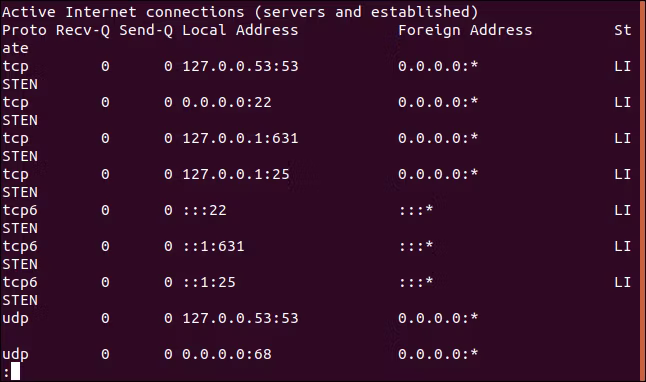Click the ::1:25 tcp6 local address
646x382 pixels.
click(x=209, y=282)
